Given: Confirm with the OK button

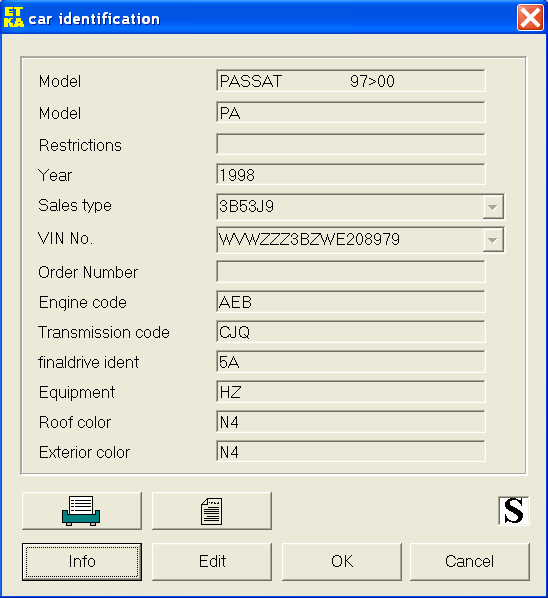Looking at the screenshot, I should (x=342, y=562).
